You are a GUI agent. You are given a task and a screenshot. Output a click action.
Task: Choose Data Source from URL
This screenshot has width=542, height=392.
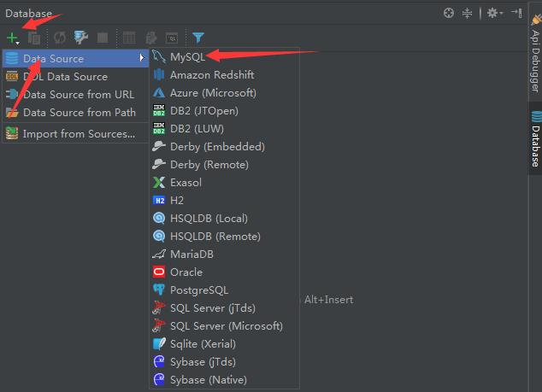coord(76,94)
